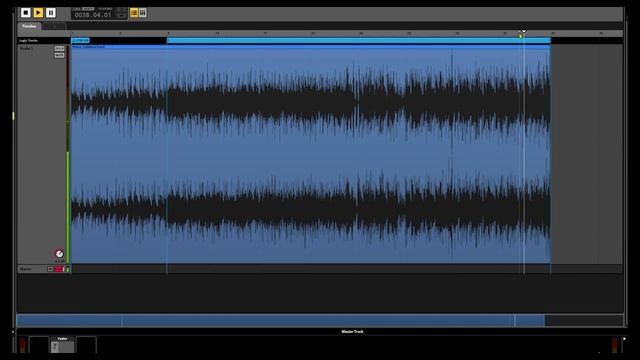Toggle the grid view icon beside the list icon
This screenshot has width=640, height=360.
[x=142, y=13]
